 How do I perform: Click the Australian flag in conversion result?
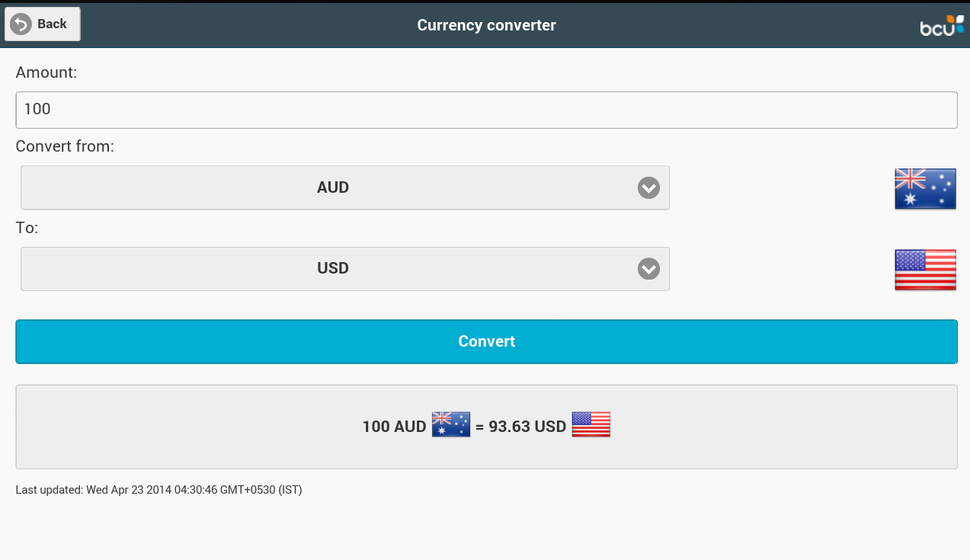(x=451, y=424)
